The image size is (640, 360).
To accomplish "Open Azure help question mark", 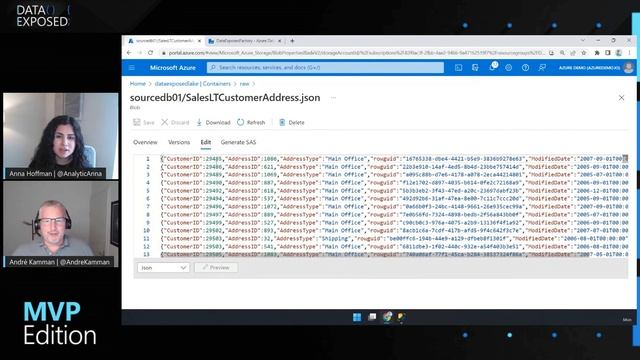I will pyautogui.click(x=525, y=68).
